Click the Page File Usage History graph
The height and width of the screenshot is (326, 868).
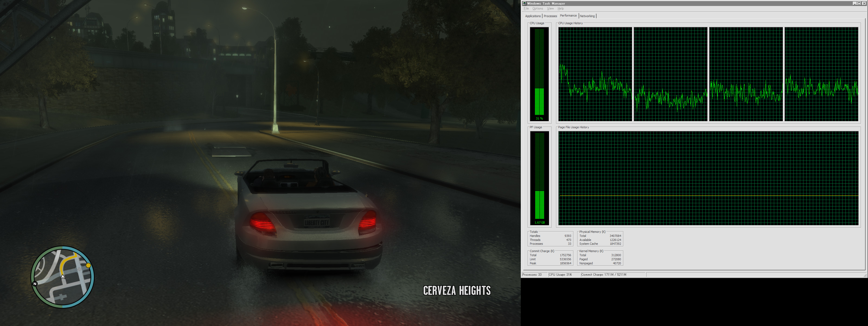(708, 178)
